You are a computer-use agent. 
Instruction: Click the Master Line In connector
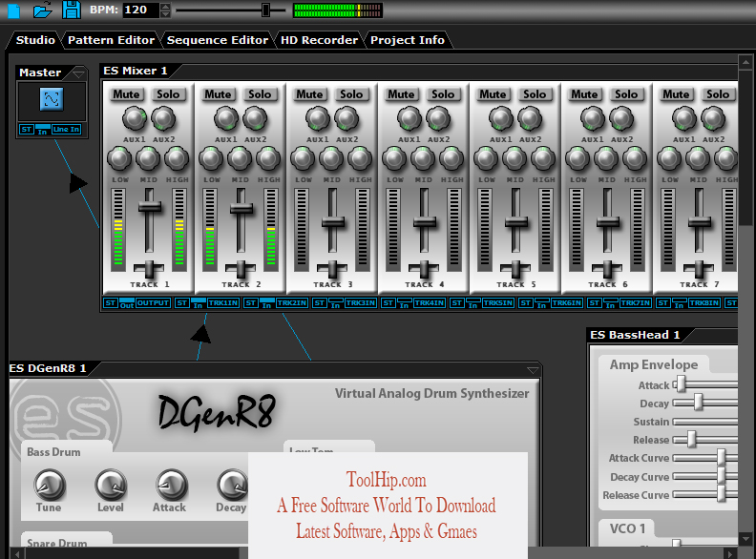coord(67,129)
